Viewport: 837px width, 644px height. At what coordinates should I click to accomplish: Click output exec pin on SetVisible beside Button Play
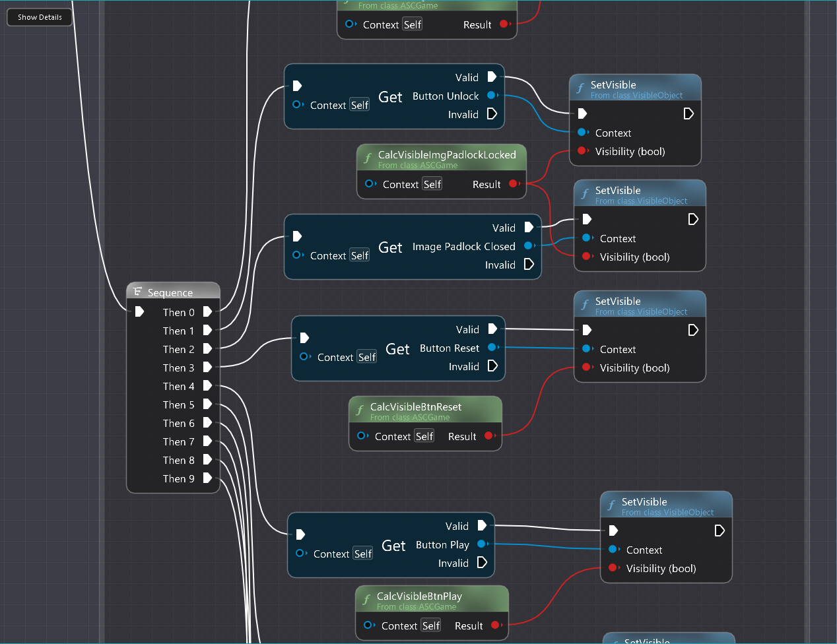pos(720,531)
